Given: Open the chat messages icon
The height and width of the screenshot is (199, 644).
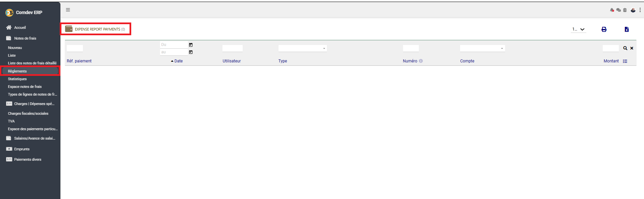Looking at the screenshot, I should pyautogui.click(x=618, y=10).
